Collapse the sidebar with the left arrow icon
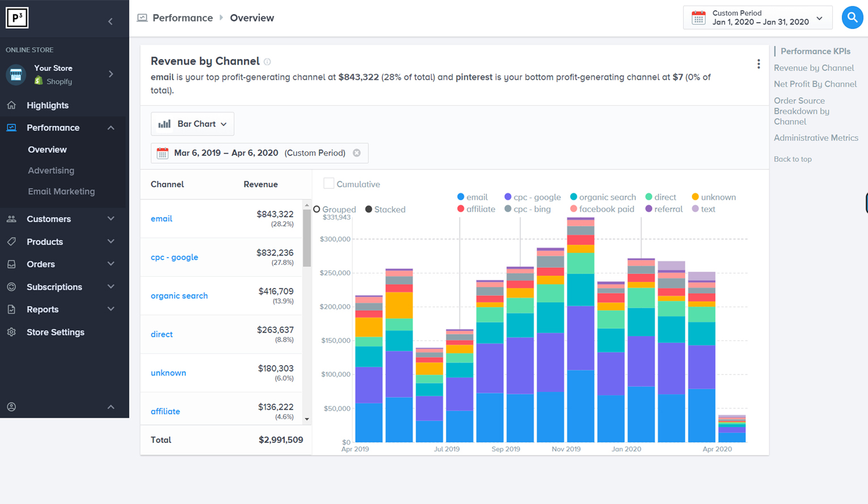The height and width of the screenshot is (504, 868). [x=111, y=22]
